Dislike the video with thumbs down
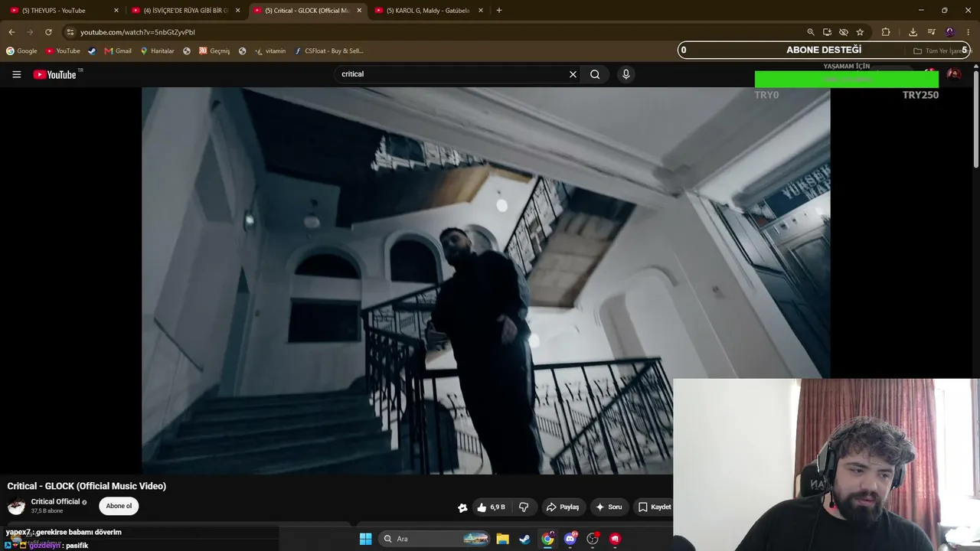980x551 pixels. pyautogui.click(x=524, y=507)
